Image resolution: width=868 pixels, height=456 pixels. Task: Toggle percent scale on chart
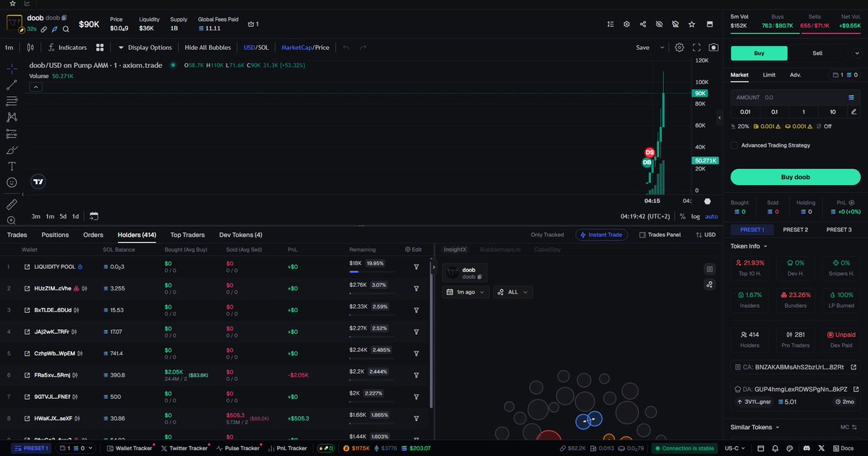click(682, 216)
